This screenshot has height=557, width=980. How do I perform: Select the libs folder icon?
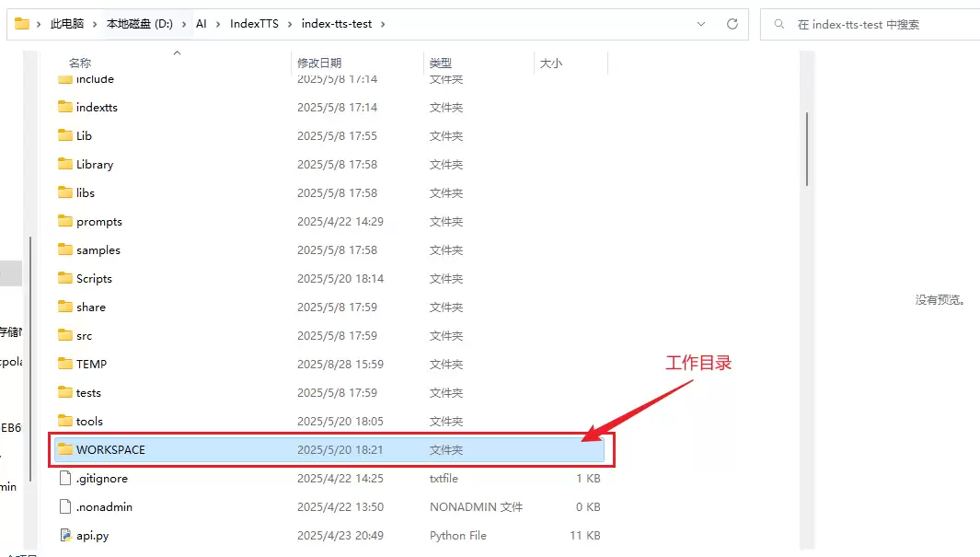pyautogui.click(x=65, y=192)
